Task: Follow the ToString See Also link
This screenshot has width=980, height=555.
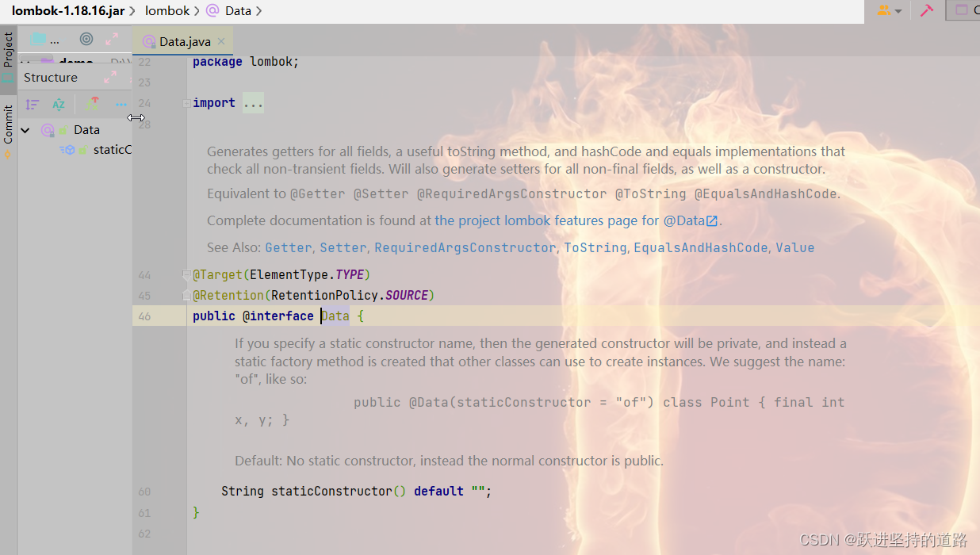Action: (x=595, y=247)
